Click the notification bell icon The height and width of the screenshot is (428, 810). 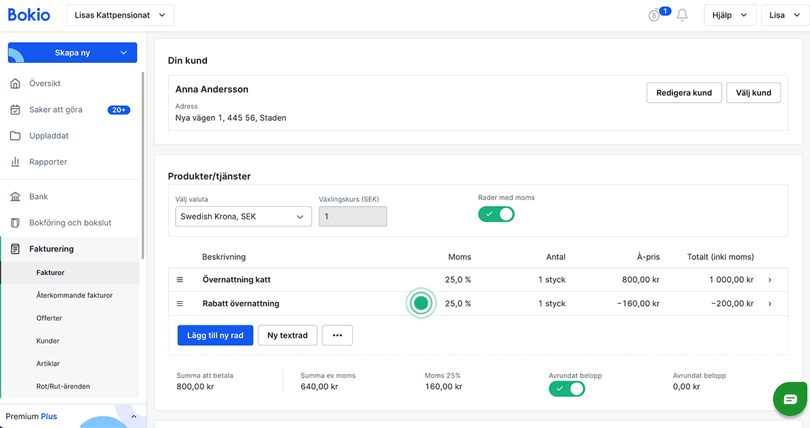682,15
